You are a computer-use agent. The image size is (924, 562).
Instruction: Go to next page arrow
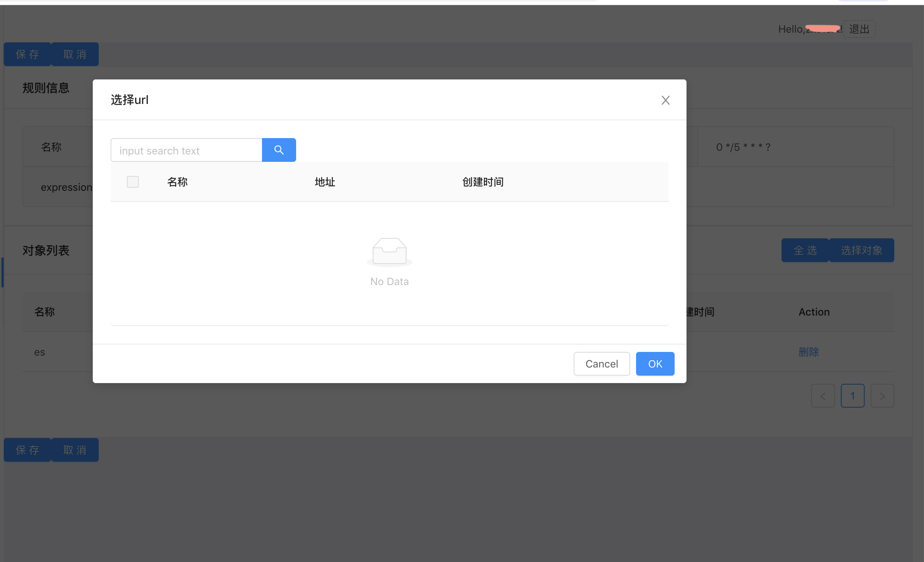click(882, 396)
